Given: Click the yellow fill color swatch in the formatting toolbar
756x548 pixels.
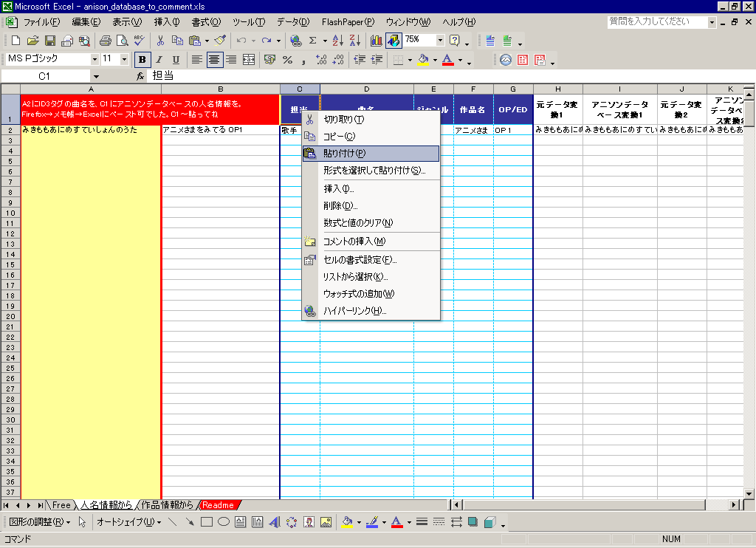Looking at the screenshot, I should tap(423, 60).
